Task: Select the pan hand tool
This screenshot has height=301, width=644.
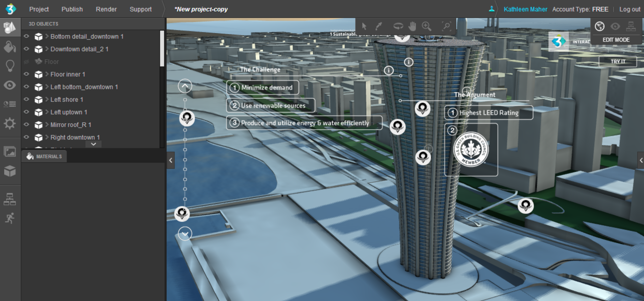Action: coord(412,26)
